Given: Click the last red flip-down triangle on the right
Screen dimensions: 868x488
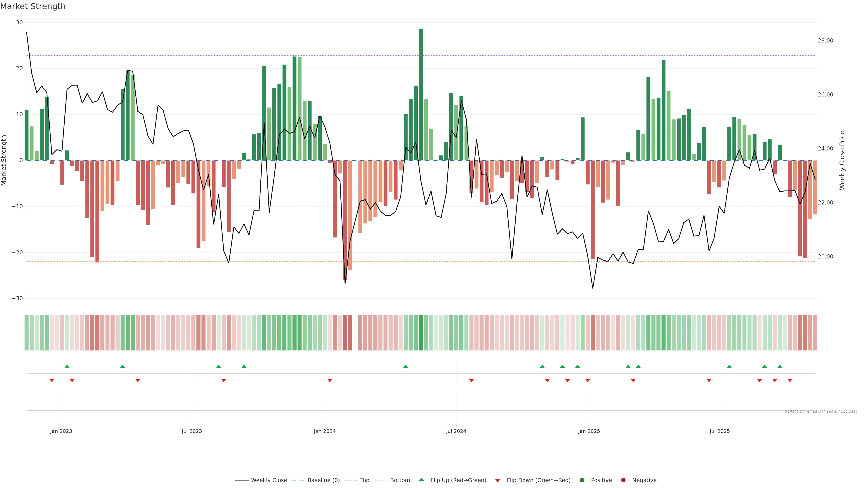Looking at the screenshot, I should click(790, 380).
